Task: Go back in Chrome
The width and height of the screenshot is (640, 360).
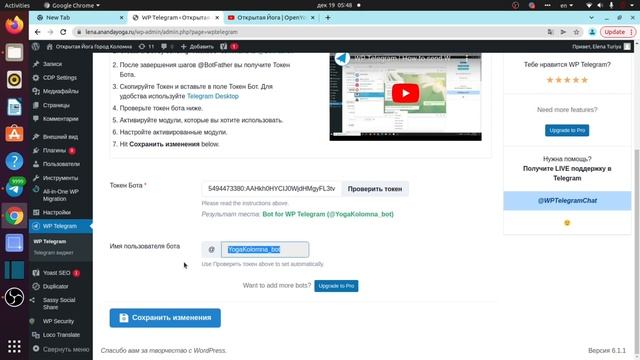Action: pyautogui.click(x=38, y=32)
